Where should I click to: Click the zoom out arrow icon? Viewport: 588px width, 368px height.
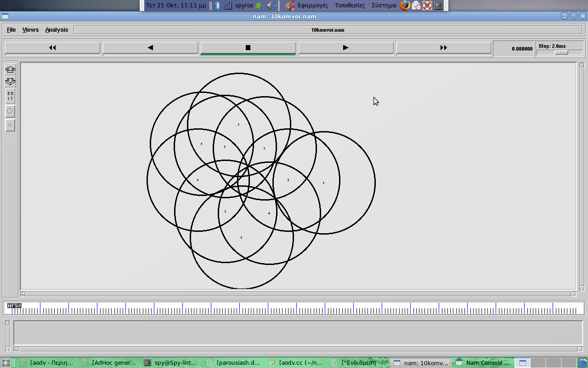(10, 82)
